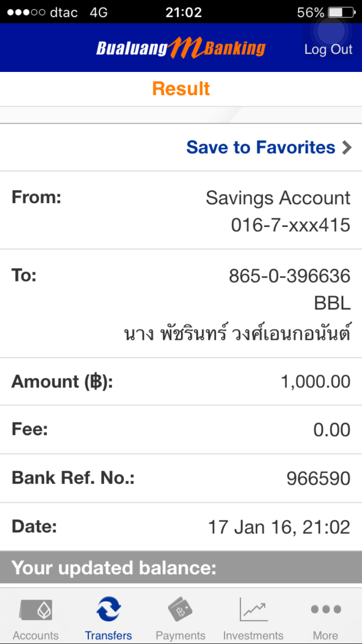Switch to the Accounts tab label
362x644 pixels.
pos(36,635)
